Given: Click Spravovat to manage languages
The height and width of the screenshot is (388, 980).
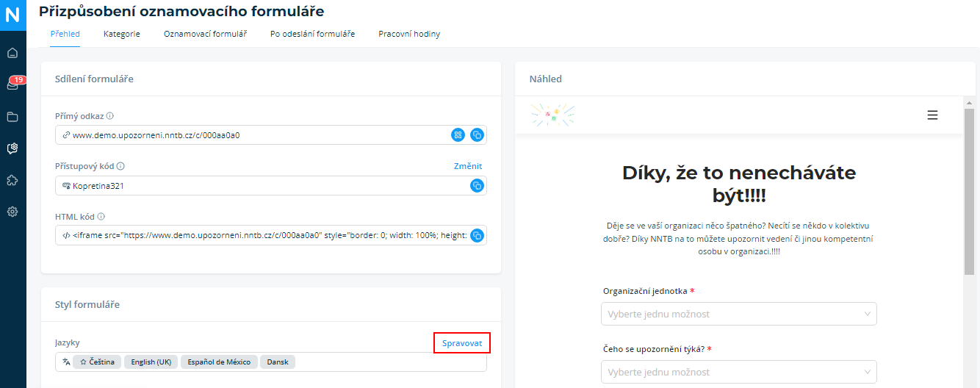Looking at the screenshot, I should (x=462, y=343).
